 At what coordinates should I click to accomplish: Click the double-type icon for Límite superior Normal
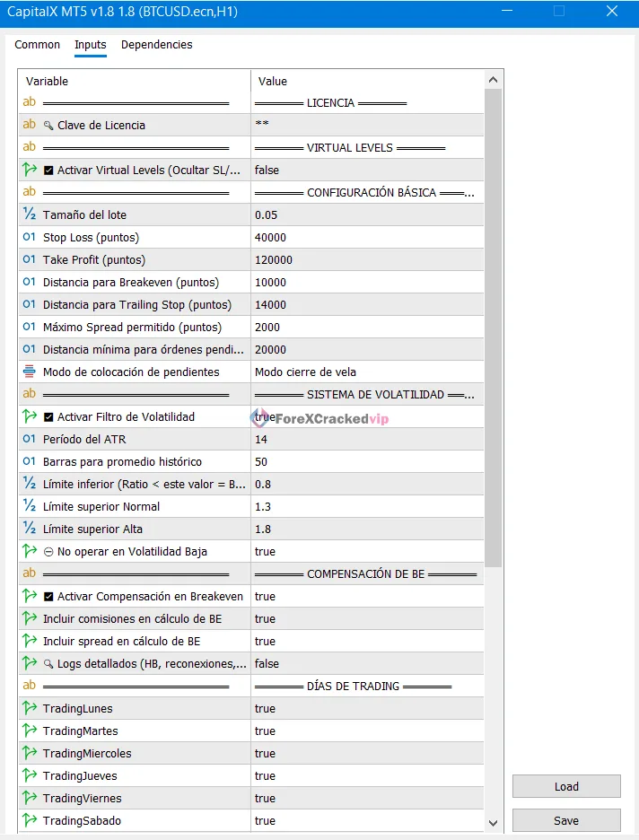pos(29,506)
